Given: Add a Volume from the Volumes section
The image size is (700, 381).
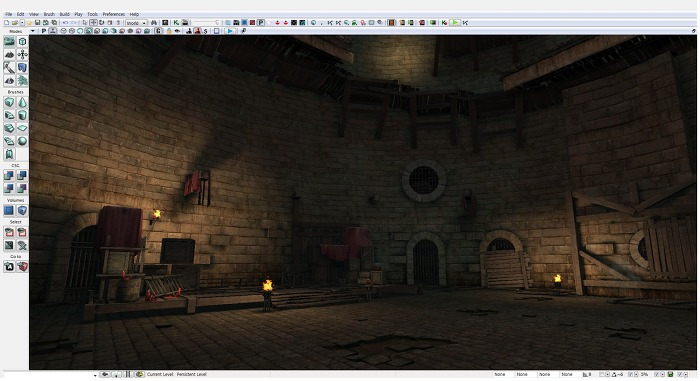Looking at the screenshot, I should point(22,210).
